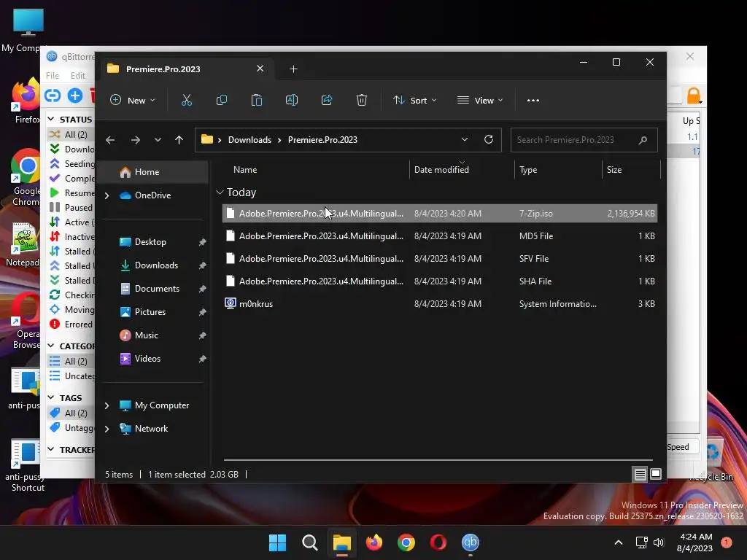Click qBittorrent add torrent link icon

(x=53, y=96)
